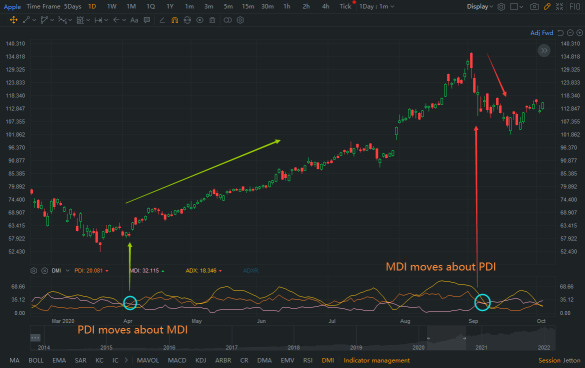Add a comment note bubble
Screen dimensions: 585x368
[147, 20]
